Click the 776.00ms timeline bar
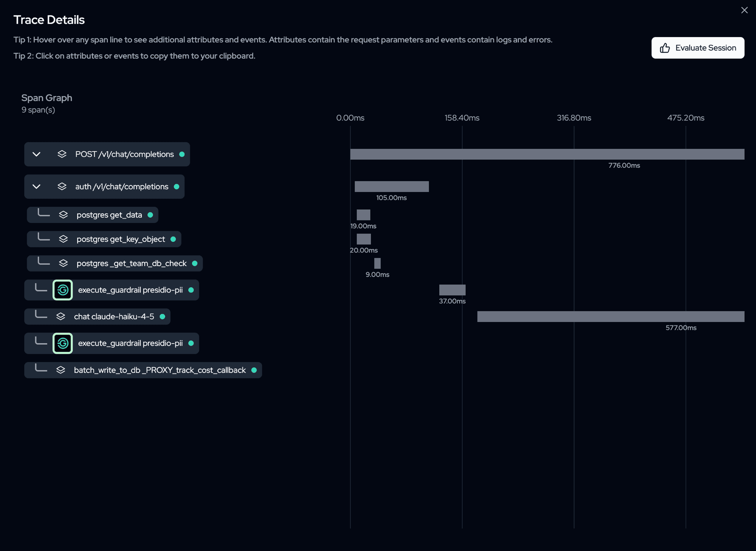Image resolution: width=756 pixels, height=551 pixels. click(547, 154)
